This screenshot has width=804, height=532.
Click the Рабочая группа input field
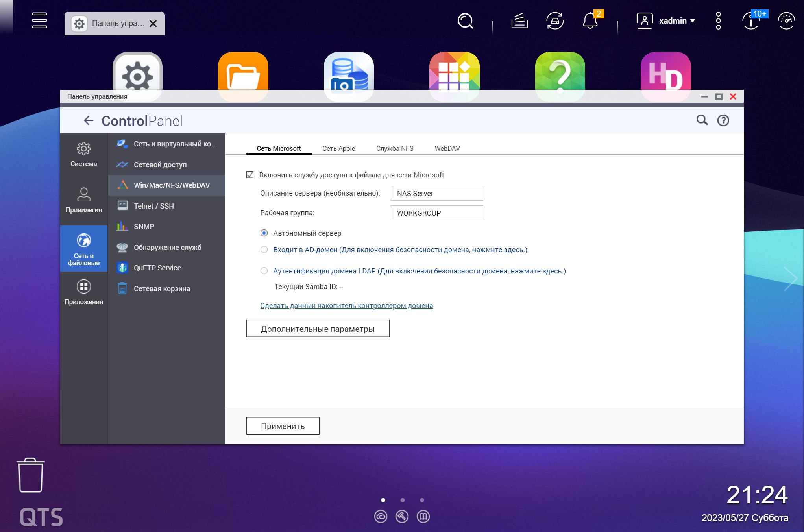click(x=436, y=213)
